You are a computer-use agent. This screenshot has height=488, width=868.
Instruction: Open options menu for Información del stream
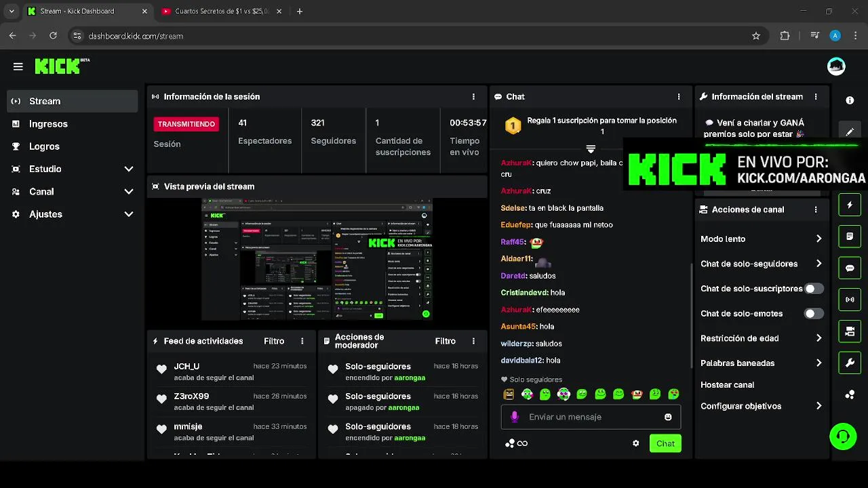click(816, 97)
